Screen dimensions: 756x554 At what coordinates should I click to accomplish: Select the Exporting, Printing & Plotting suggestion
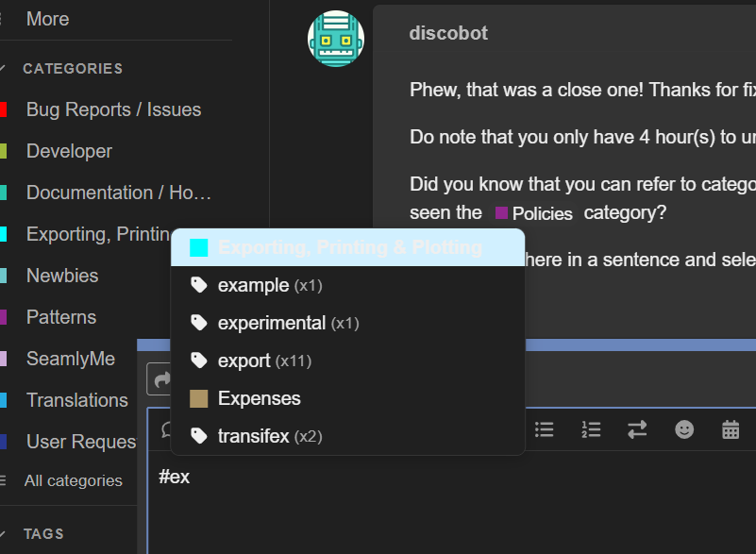349,248
